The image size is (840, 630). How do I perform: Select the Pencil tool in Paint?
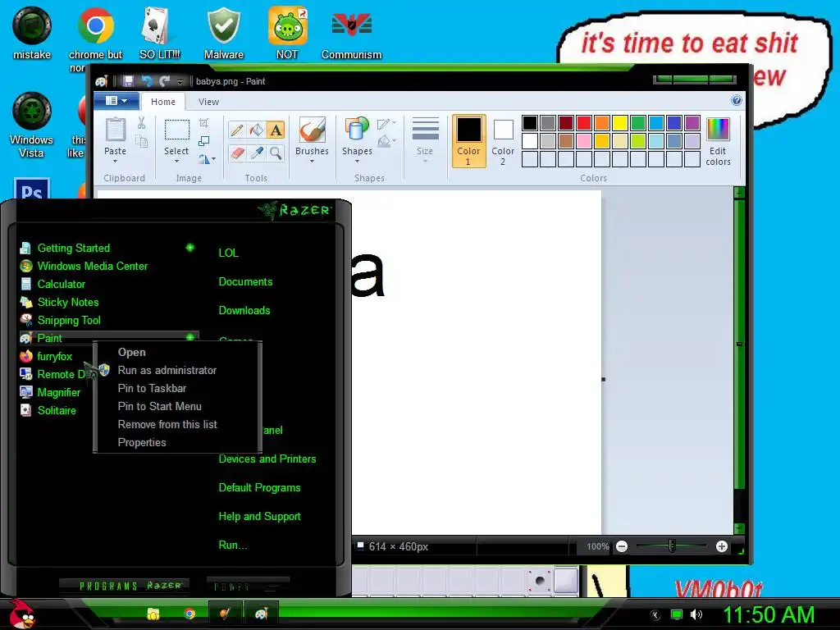coord(237,130)
